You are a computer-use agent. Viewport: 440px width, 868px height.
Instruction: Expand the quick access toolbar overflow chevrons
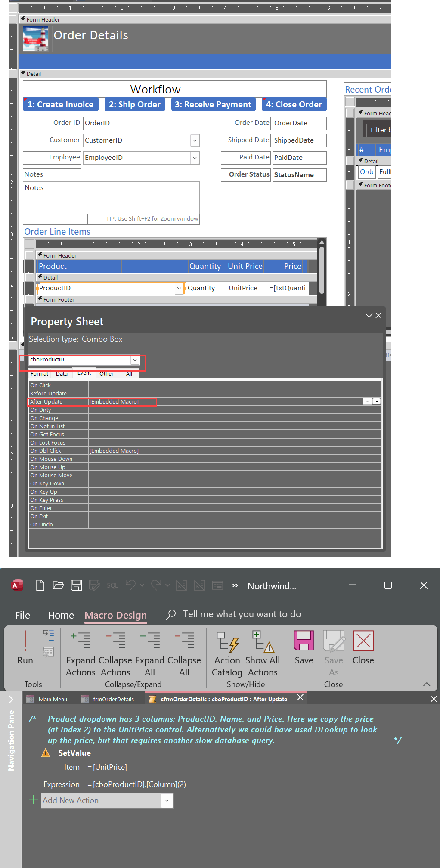point(235,585)
